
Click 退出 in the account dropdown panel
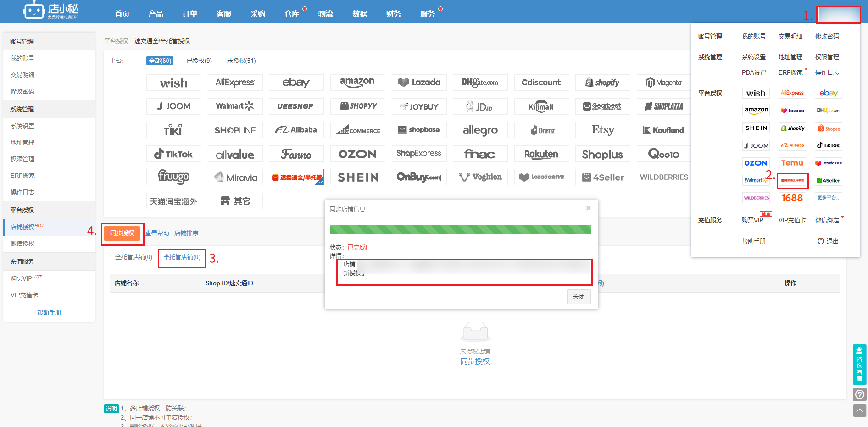tap(828, 241)
